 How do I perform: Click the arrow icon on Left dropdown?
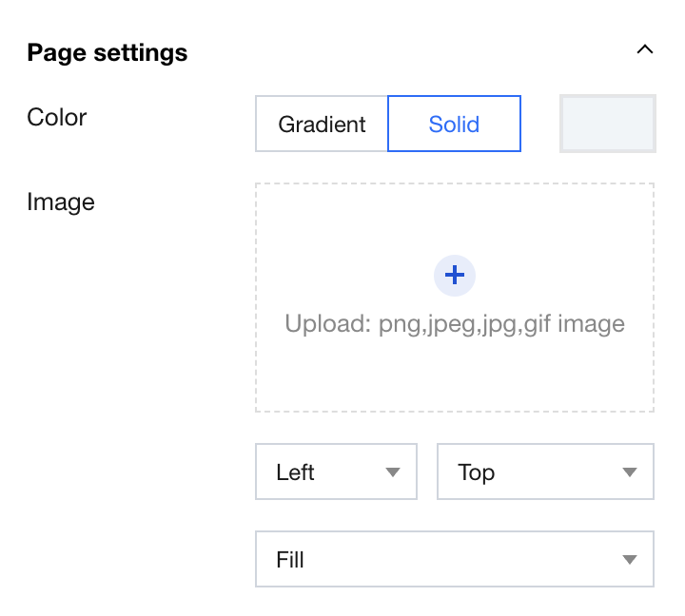392,472
